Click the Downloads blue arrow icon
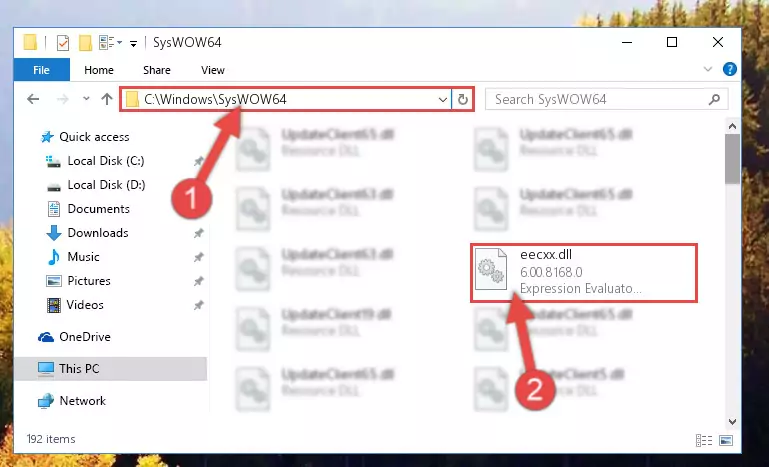Viewport: 769px width, 467px height. [x=53, y=233]
